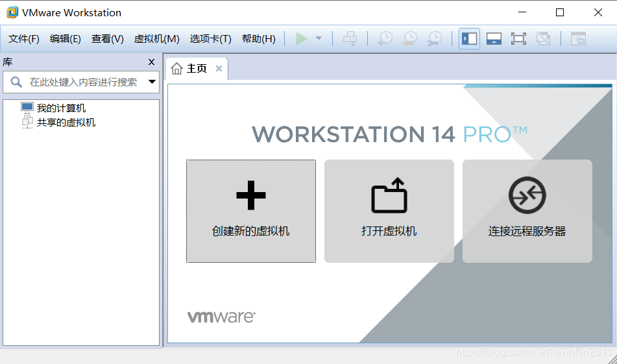Toggle the library sidebar view icon
This screenshot has height=364, width=617.
click(x=469, y=38)
